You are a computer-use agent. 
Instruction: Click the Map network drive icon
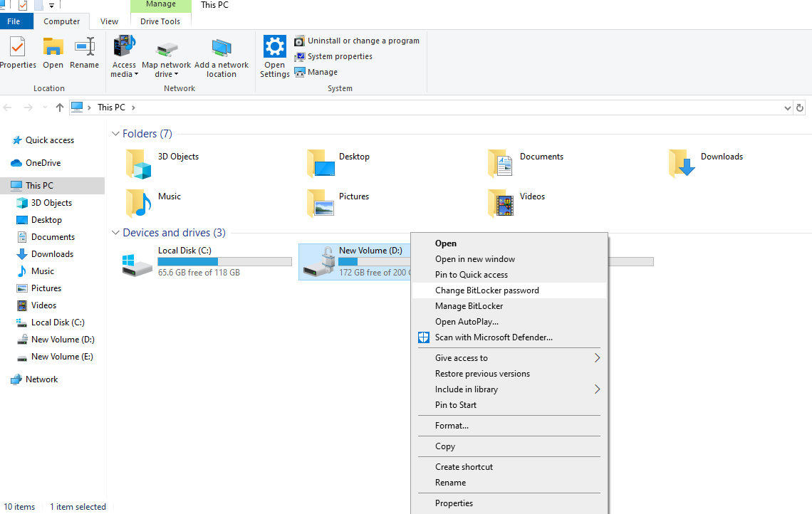pos(167,49)
